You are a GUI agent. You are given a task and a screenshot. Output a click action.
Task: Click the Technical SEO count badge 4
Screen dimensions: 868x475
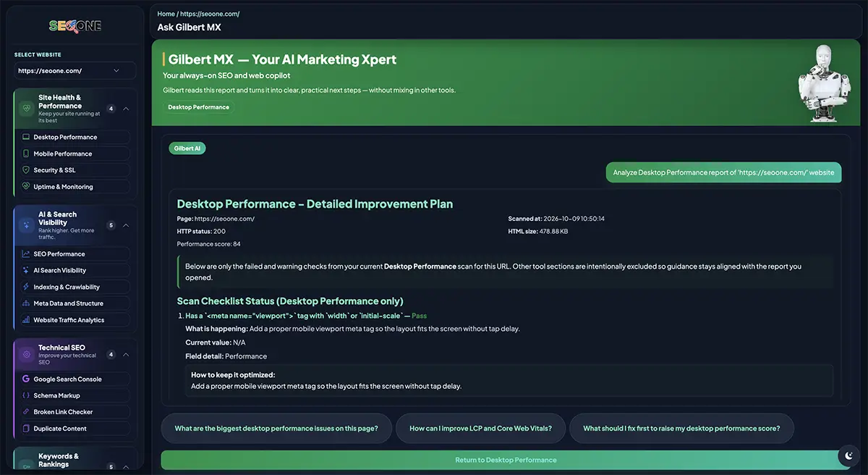click(111, 355)
